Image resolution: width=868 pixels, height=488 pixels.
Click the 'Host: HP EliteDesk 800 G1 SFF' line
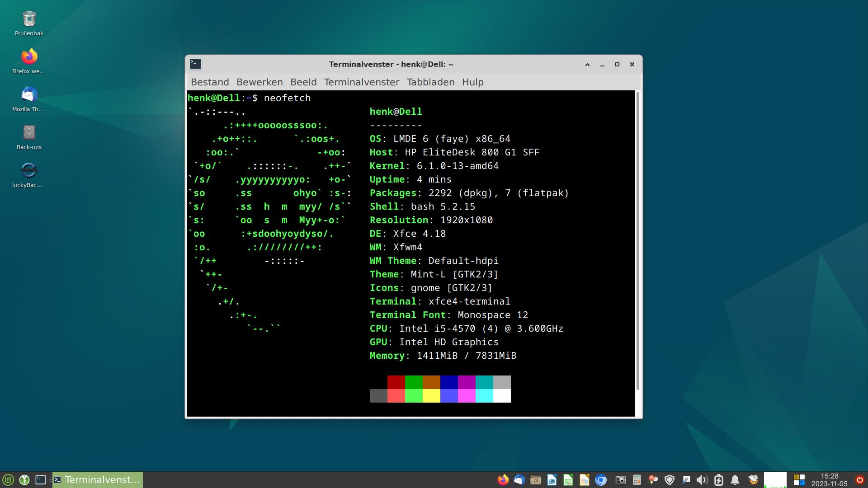(x=454, y=152)
